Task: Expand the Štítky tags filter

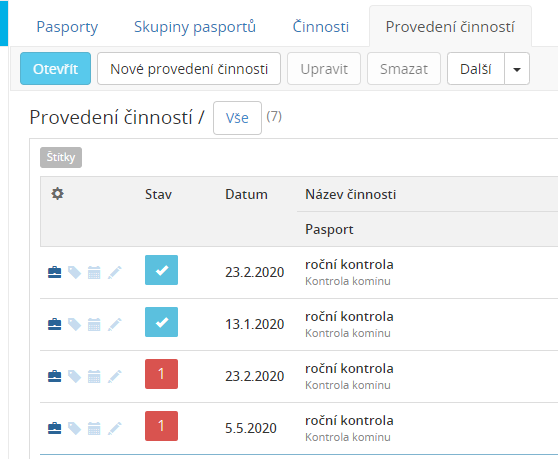Action: coord(61,157)
